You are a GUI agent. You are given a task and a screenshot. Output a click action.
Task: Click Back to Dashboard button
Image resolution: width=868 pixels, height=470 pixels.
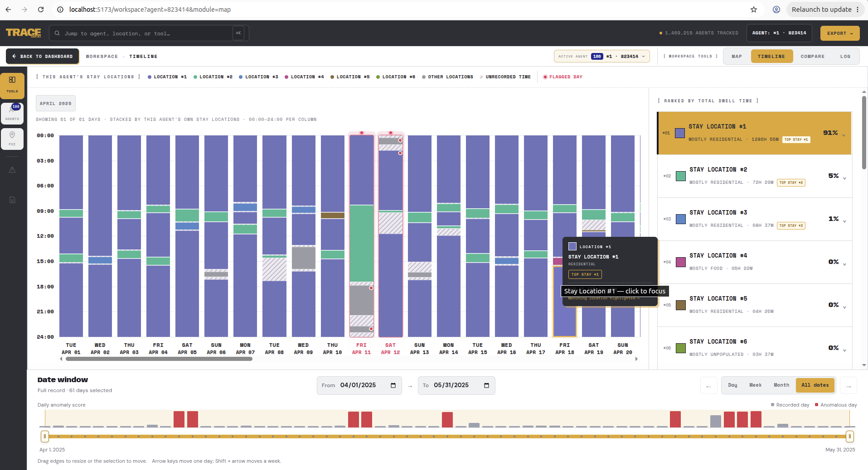click(42, 57)
